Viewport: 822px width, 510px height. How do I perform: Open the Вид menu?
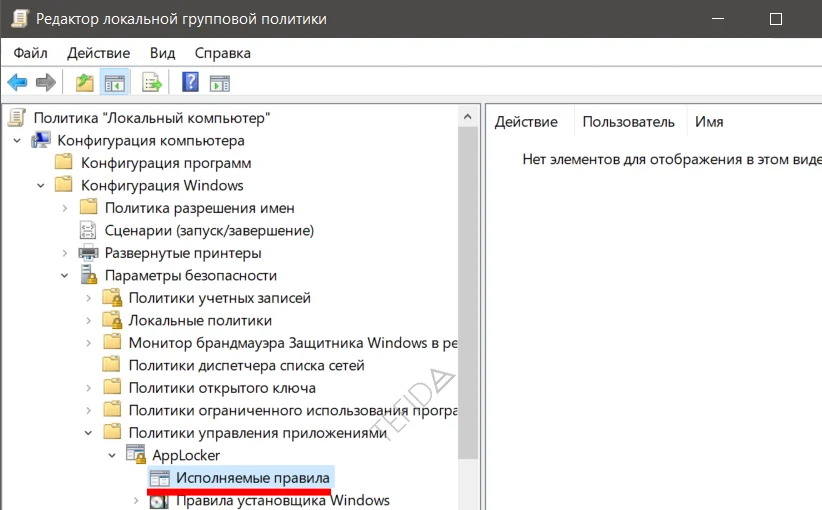pos(163,53)
